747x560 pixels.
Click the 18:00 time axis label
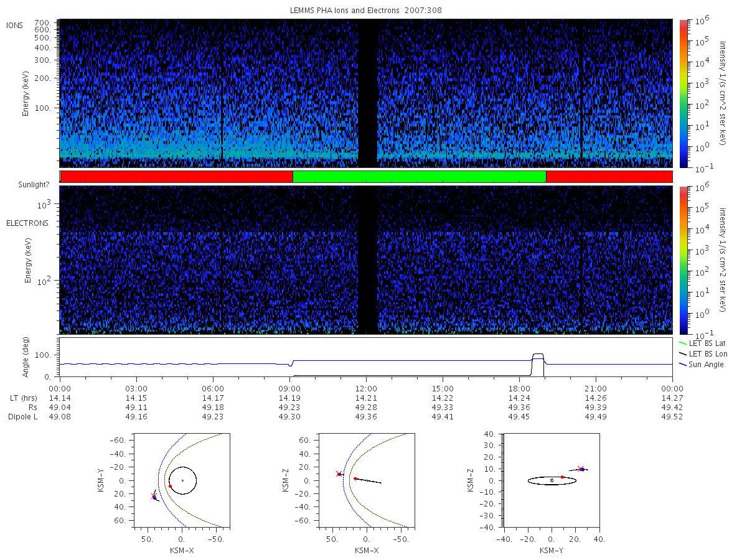click(x=519, y=387)
